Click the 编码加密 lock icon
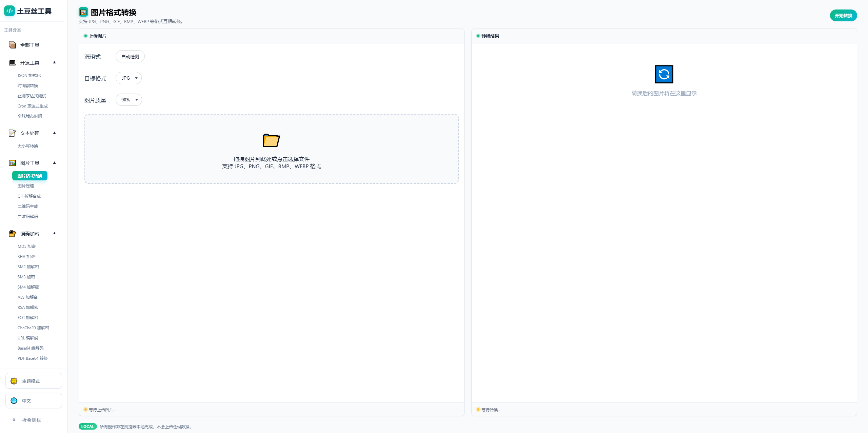 12,234
